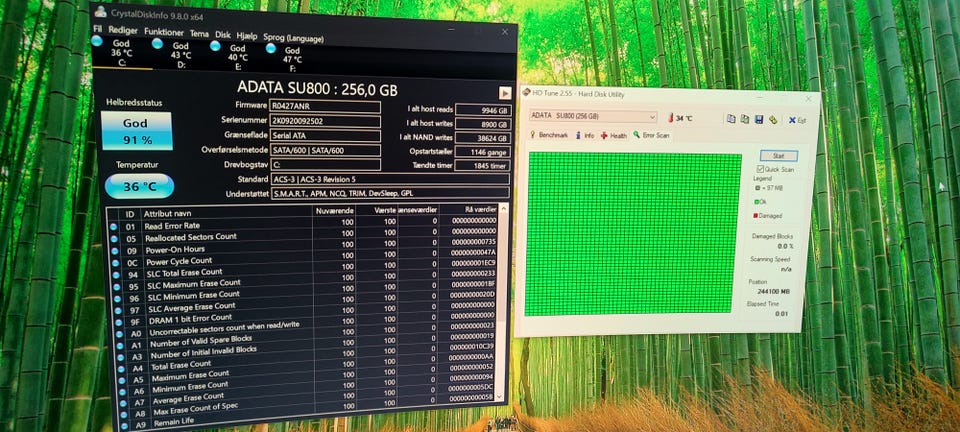The height and width of the screenshot is (432, 960).
Task: Select drive D: status orb at 43 °C
Action: tap(157, 43)
